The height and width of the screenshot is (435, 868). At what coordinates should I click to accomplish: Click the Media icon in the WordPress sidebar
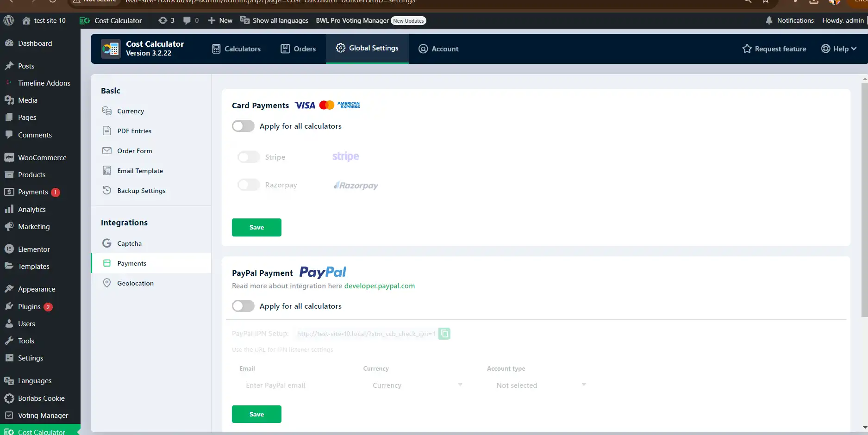click(9, 100)
